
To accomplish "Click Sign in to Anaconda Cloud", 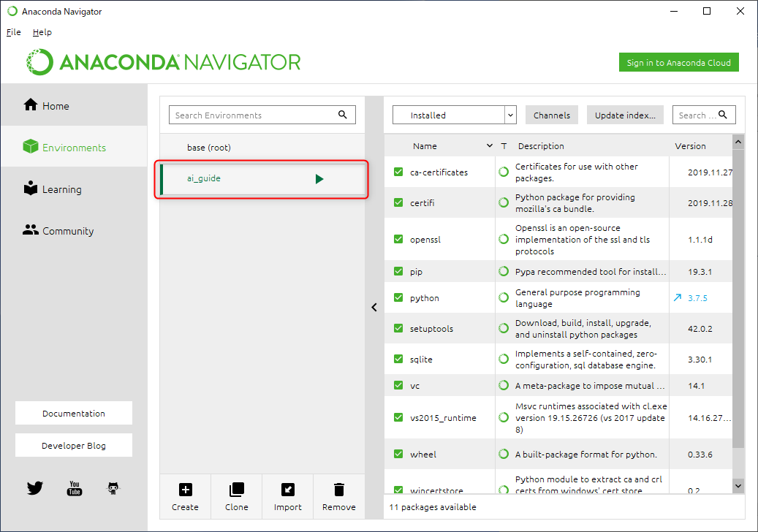I will [678, 62].
